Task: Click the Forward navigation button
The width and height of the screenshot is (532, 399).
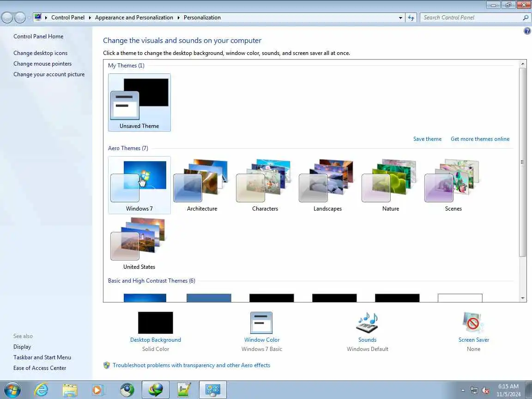Action: [x=20, y=18]
